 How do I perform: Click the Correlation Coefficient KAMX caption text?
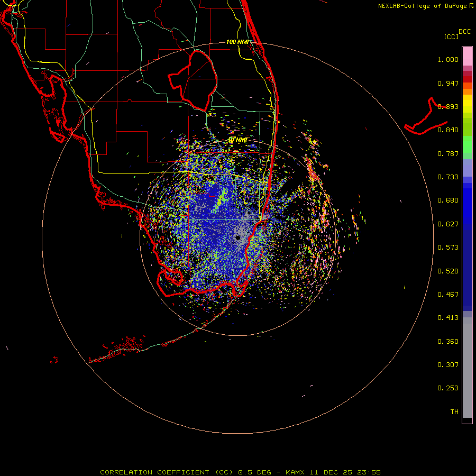coord(240,472)
